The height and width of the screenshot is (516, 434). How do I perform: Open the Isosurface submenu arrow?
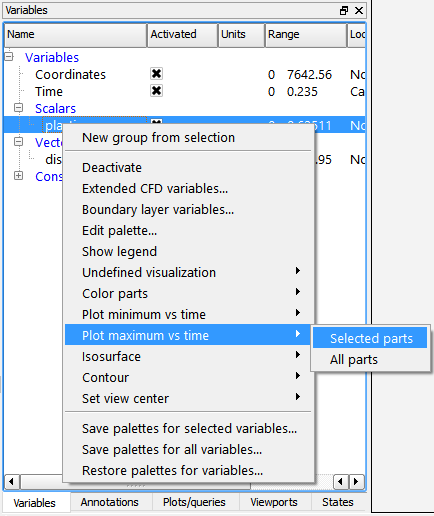(298, 355)
